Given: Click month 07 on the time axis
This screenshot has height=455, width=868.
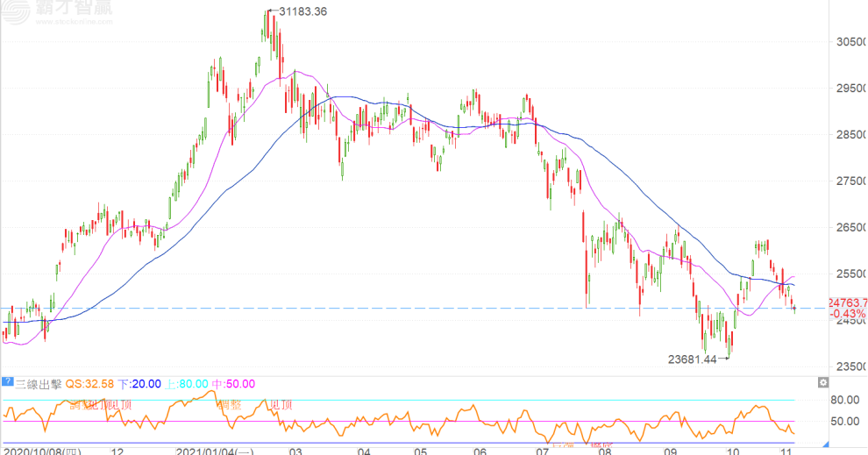Looking at the screenshot, I should click(x=543, y=449).
